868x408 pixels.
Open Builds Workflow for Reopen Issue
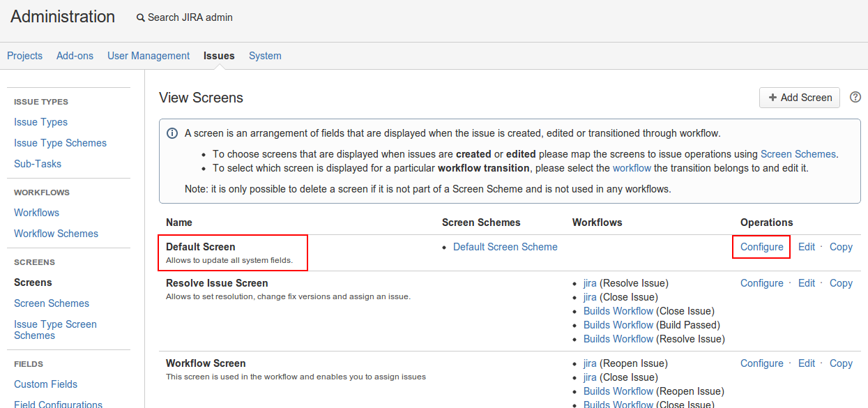[x=618, y=391]
